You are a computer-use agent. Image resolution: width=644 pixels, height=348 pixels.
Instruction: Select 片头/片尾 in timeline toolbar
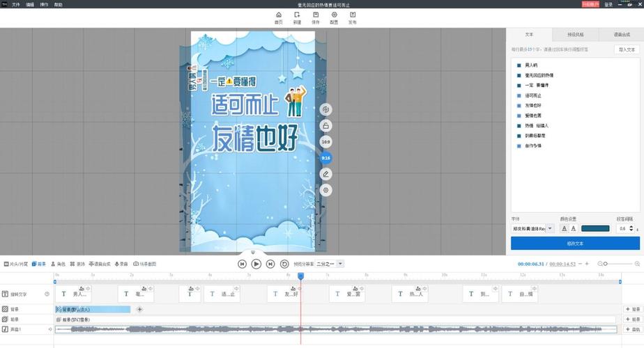pos(16,264)
